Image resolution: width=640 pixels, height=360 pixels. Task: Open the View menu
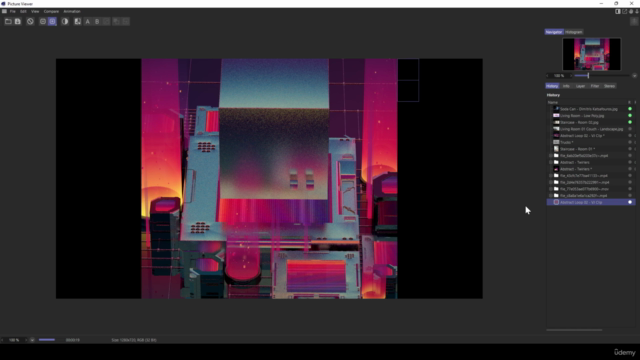click(35, 11)
